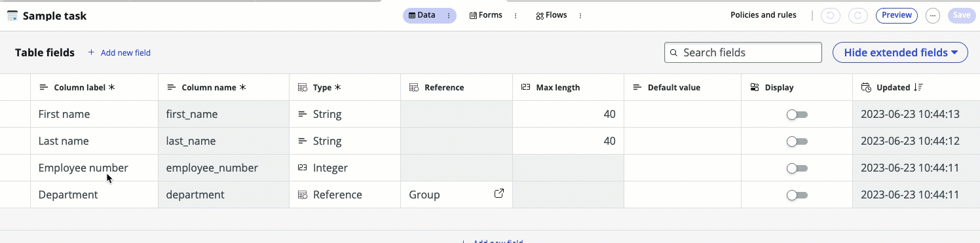The image size is (980, 243).
Task: Click the Group reference value
Action: pos(424,195)
